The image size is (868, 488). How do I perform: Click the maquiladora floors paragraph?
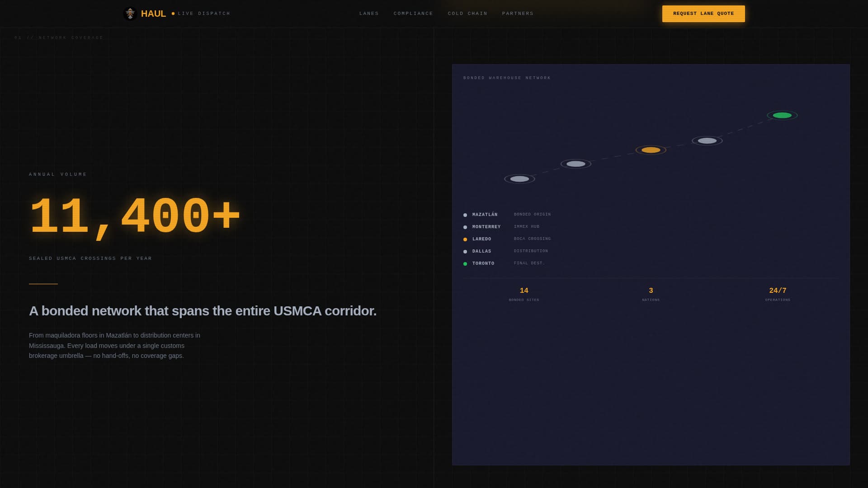114,346
